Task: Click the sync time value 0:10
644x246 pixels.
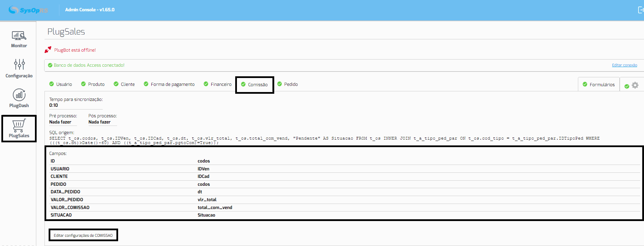Action: click(x=53, y=105)
